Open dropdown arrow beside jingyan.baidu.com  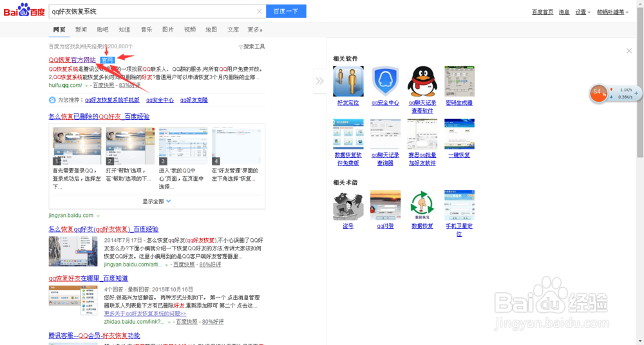point(98,216)
